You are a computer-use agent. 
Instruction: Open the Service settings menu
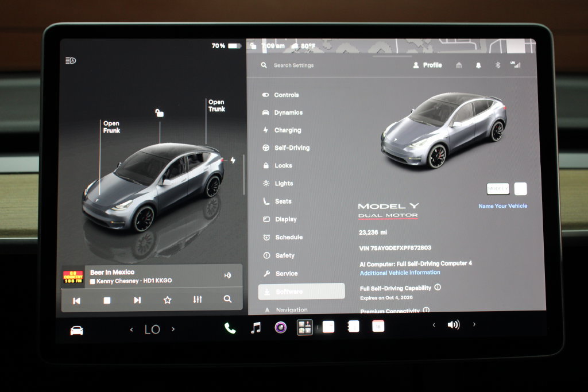(x=280, y=274)
